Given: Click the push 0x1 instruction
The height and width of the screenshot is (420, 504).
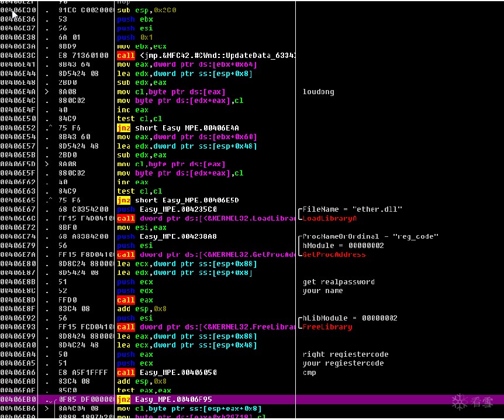Looking at the screenshot, I should [x=134, y=37].
